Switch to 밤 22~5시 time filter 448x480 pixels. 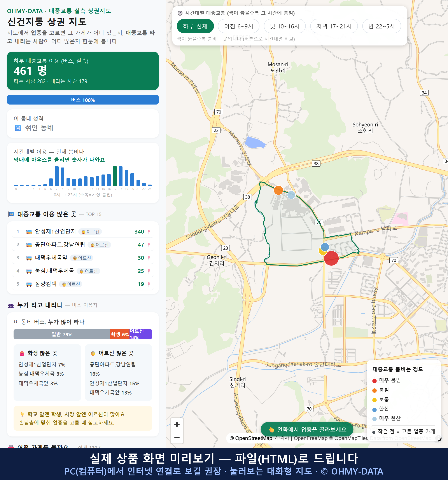tap(381, 26)
